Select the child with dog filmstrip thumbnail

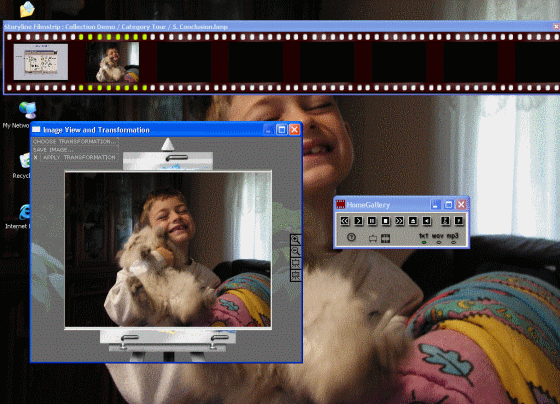coord(112,62)
